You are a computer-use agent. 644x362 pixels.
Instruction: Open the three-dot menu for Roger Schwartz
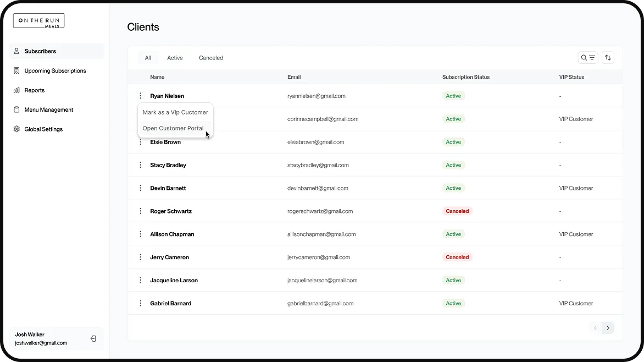tap(141, 211)
